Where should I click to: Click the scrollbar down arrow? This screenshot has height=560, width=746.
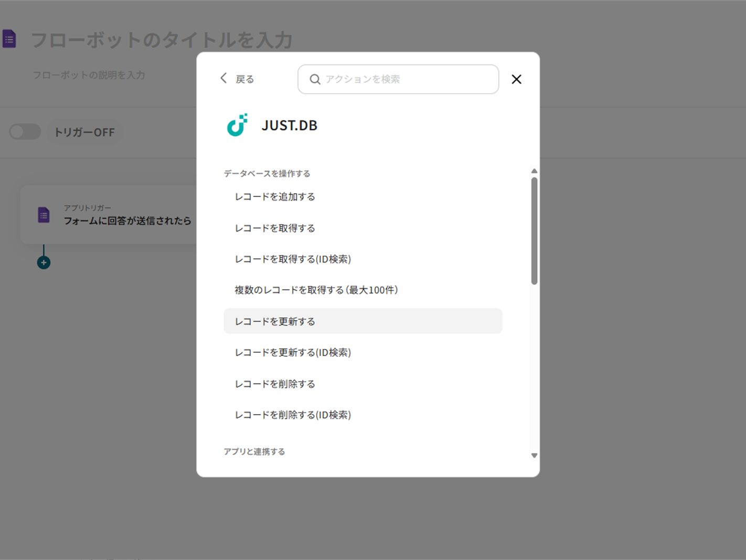click(534, 456)
